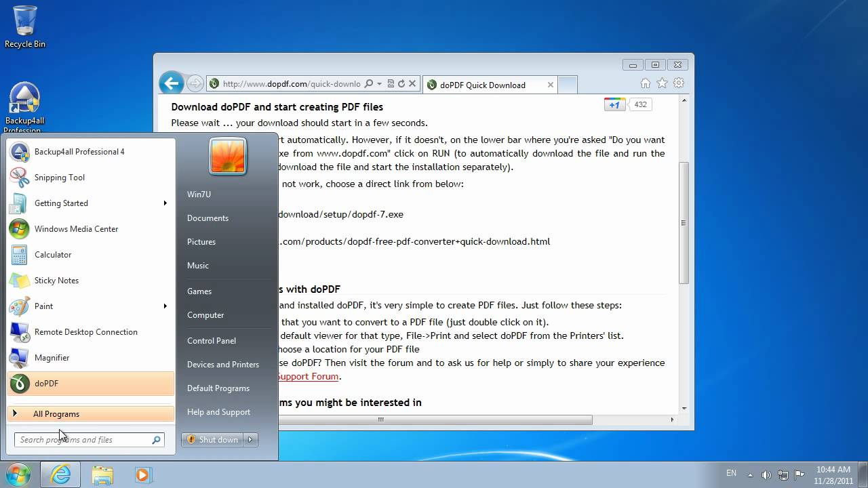The image size is (868, 488).
Task: Click the Shut down button
Action: (x=213, y=440)
